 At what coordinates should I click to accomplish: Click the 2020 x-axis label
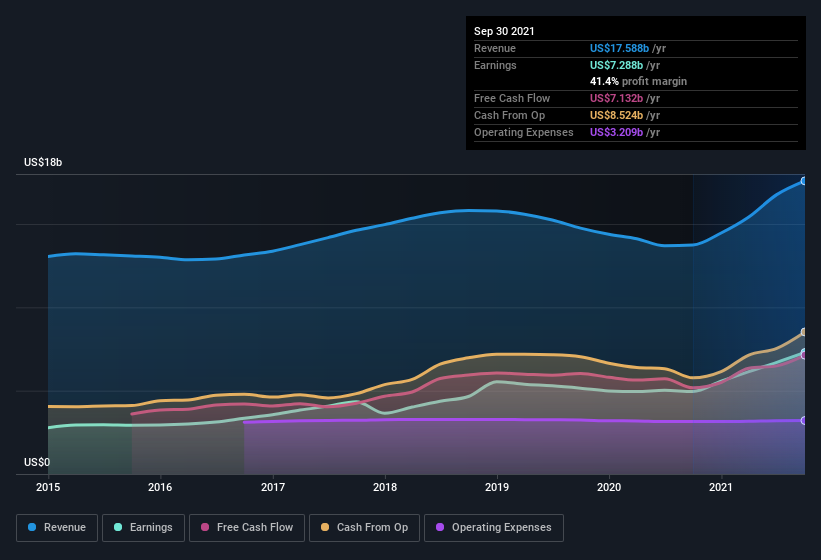(x=609, y=487)
